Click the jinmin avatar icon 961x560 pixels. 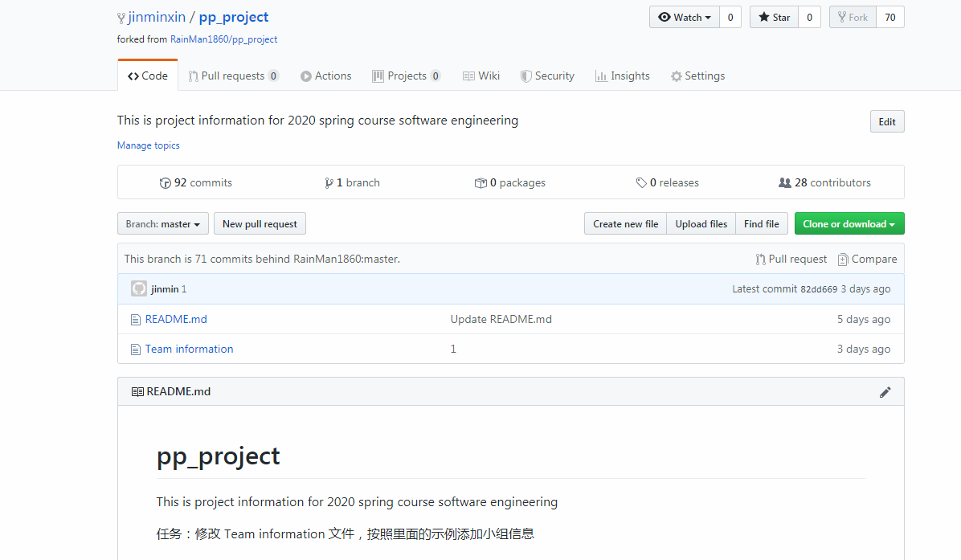pyautogui.click(x=139, y=289)
